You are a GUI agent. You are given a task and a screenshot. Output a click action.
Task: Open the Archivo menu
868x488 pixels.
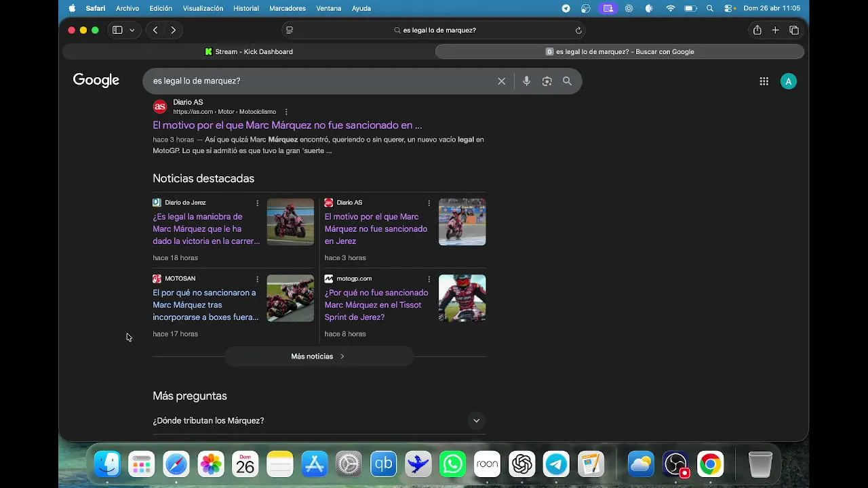click(x=127, y=8)
